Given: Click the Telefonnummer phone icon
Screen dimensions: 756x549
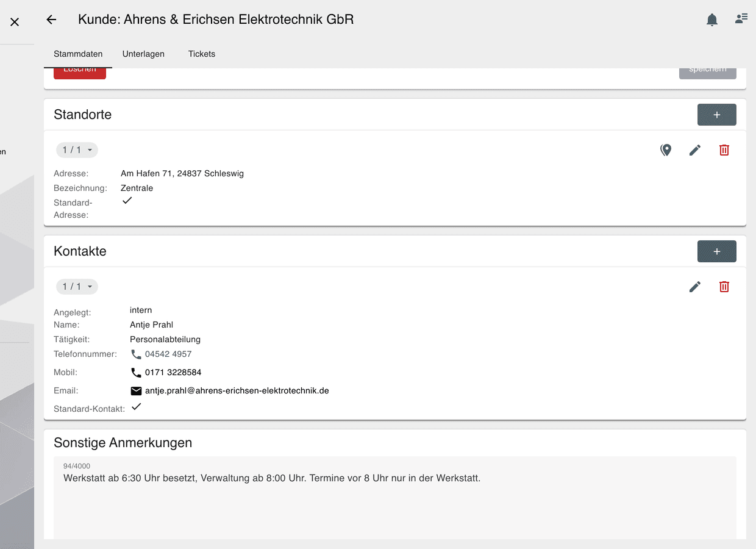Looking at the screenshot, I should (x=136, y=354).
